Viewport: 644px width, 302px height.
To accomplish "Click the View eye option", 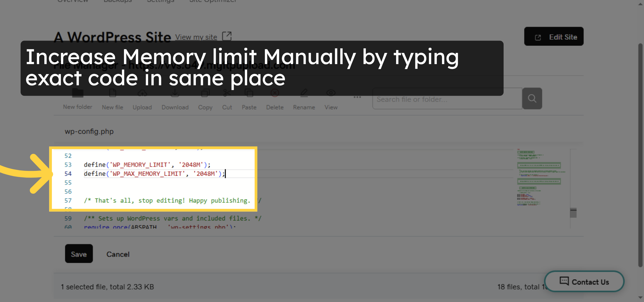I will (x=331, y=107).
